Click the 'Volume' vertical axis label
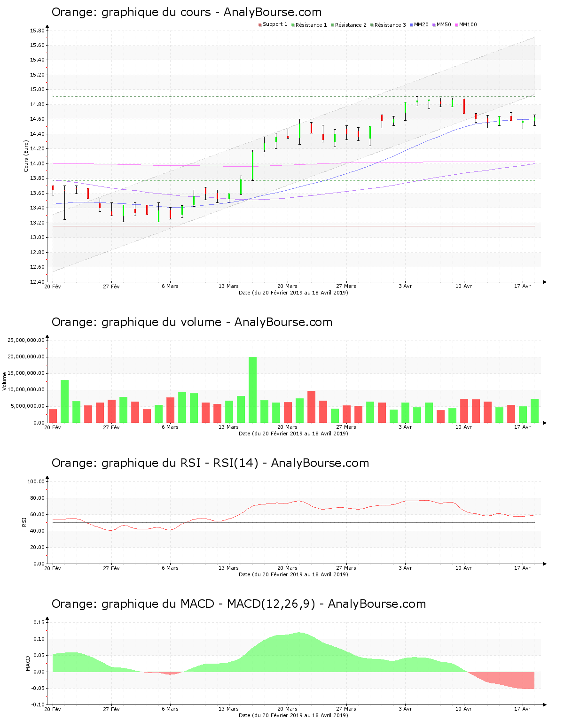This screenshot has width=564, height=728. tap(5, 381)
